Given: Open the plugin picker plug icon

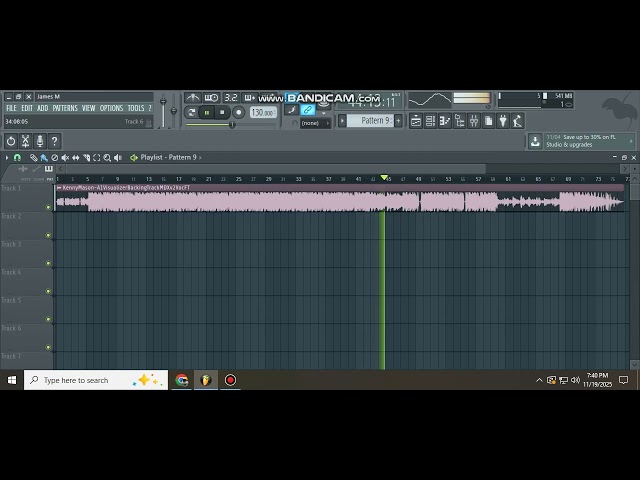Looking at the screenshot, I should click(x=503, y=121).
